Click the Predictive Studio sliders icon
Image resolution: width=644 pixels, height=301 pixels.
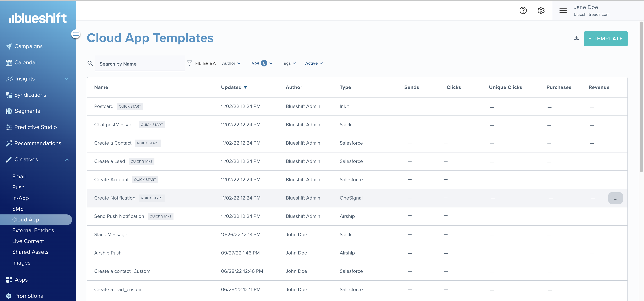(9, 127)
